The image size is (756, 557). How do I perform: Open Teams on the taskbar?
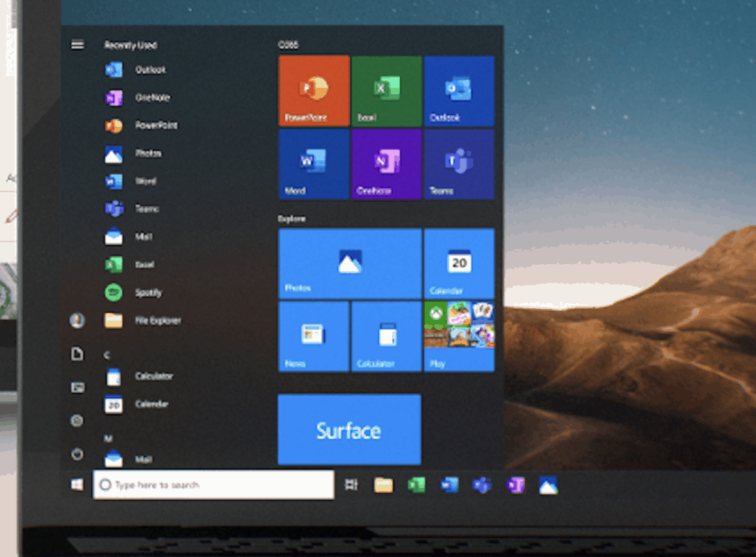tap(482, 484)
